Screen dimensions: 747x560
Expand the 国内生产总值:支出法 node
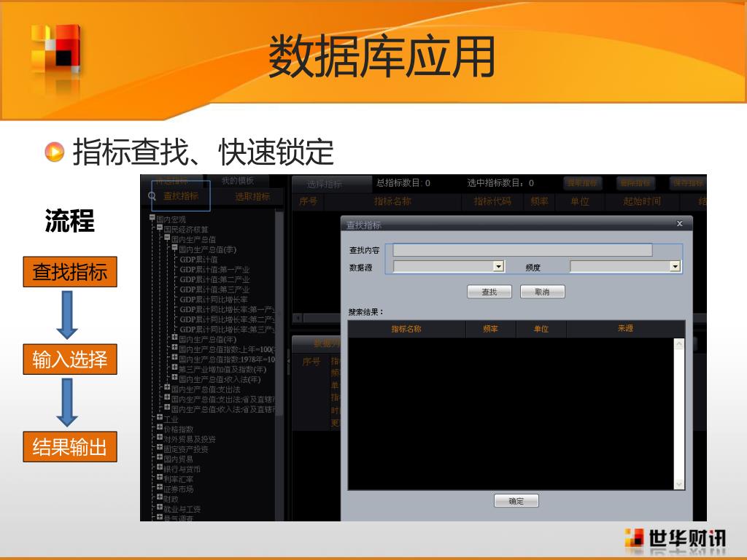167,388
